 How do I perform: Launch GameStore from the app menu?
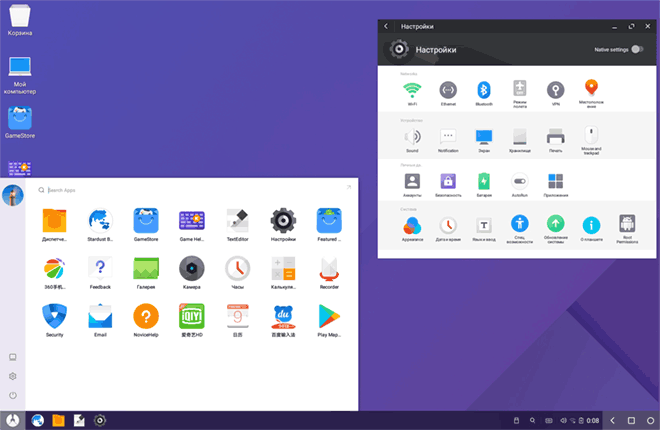tap(146, 225)
